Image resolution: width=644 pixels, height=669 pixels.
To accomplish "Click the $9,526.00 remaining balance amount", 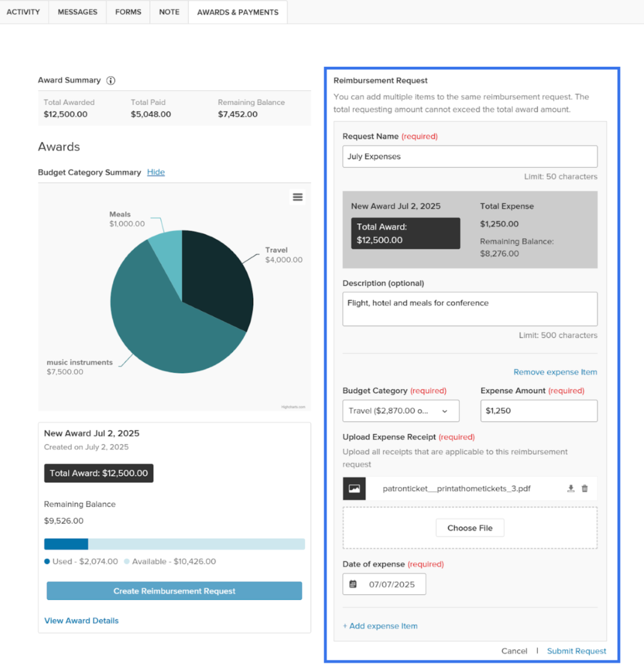I will coord(64,521).
